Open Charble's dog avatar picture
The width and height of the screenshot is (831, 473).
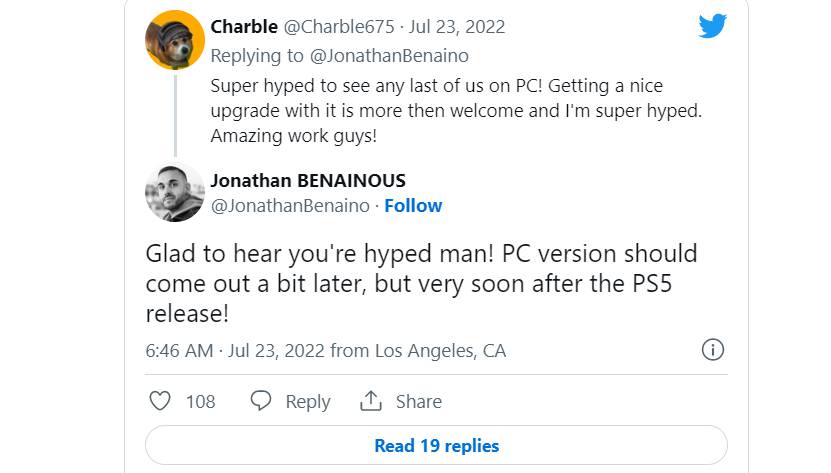pos(175,40)
